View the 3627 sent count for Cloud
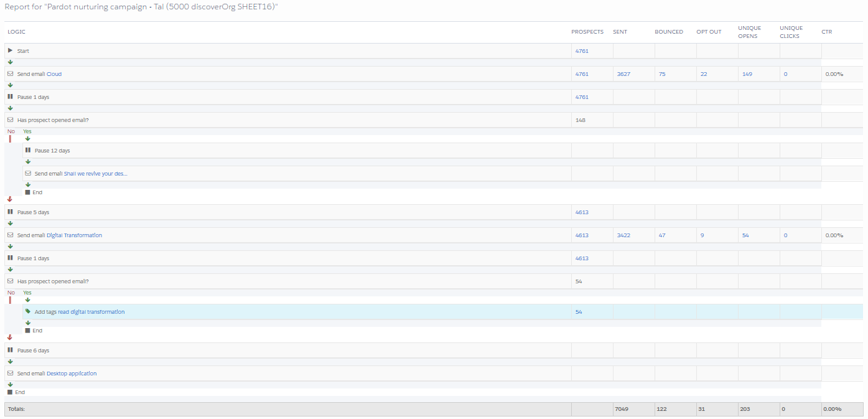This screenshot has width=868, height=419. [623, 74]
